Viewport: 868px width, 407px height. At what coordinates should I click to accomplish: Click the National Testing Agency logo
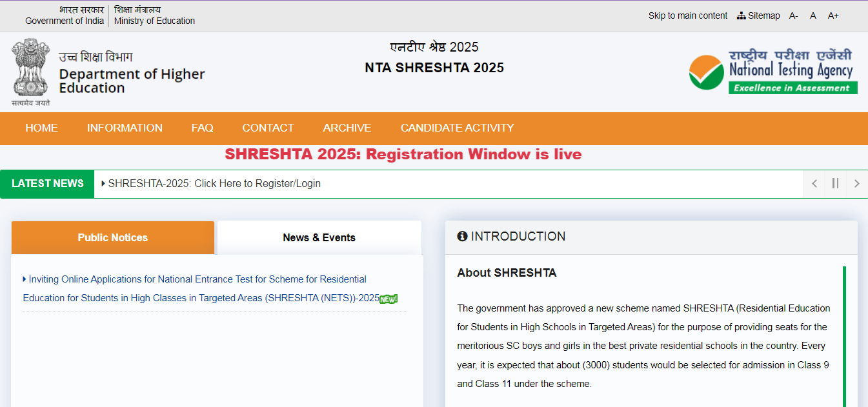click(772, 72)
